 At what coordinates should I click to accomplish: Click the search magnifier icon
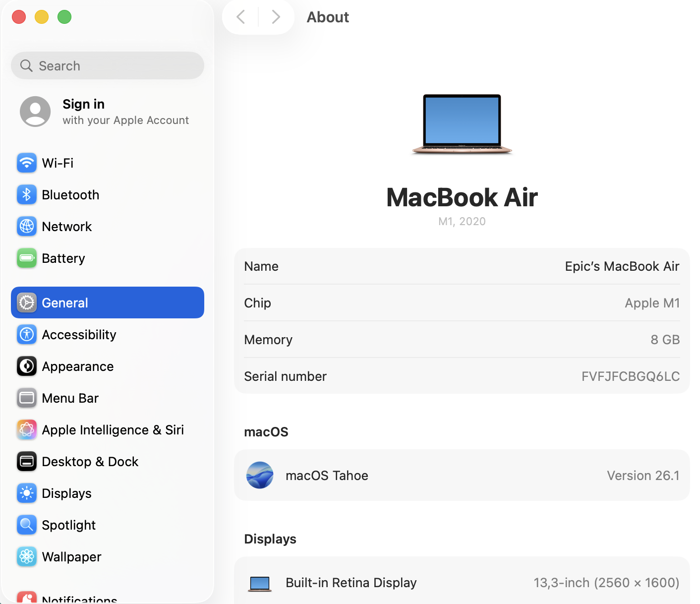coord(26,65)
